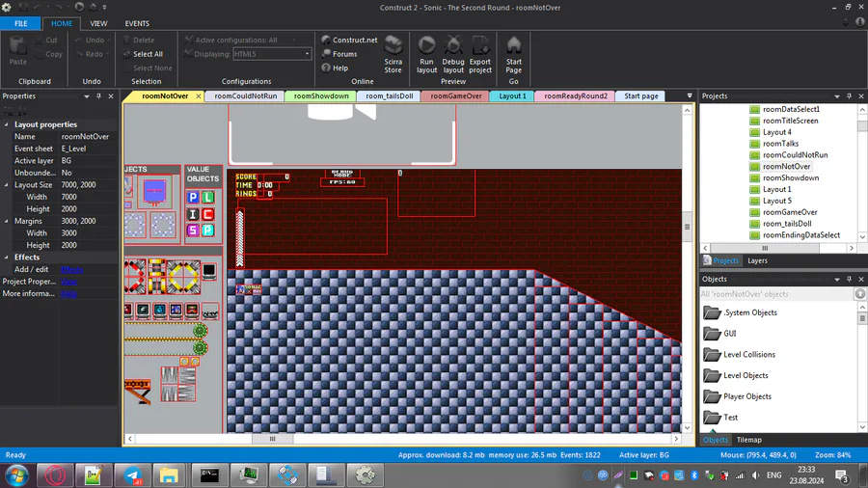Switch to the EVENTS ribbon tab
Screen dimensions: 868x488
point(137,24)
